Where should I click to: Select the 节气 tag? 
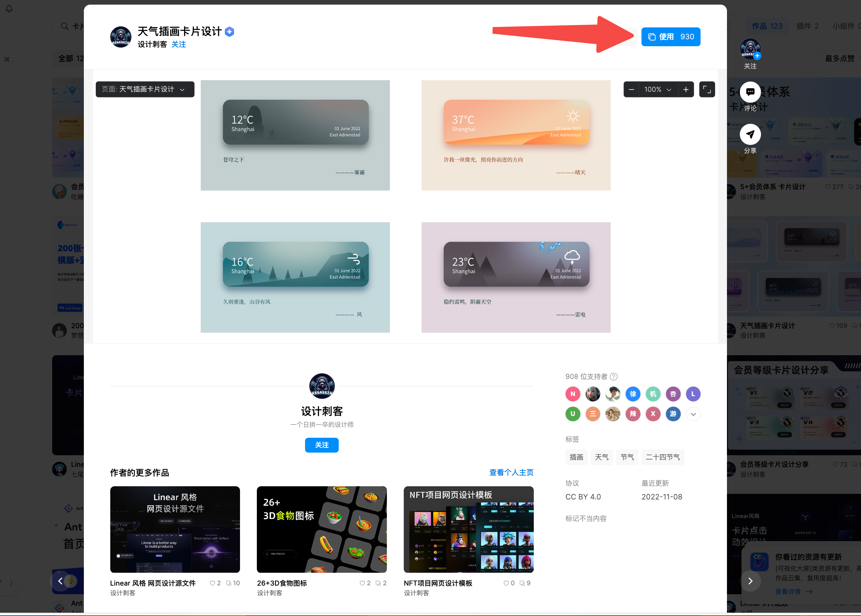click(x=627, y=457)
